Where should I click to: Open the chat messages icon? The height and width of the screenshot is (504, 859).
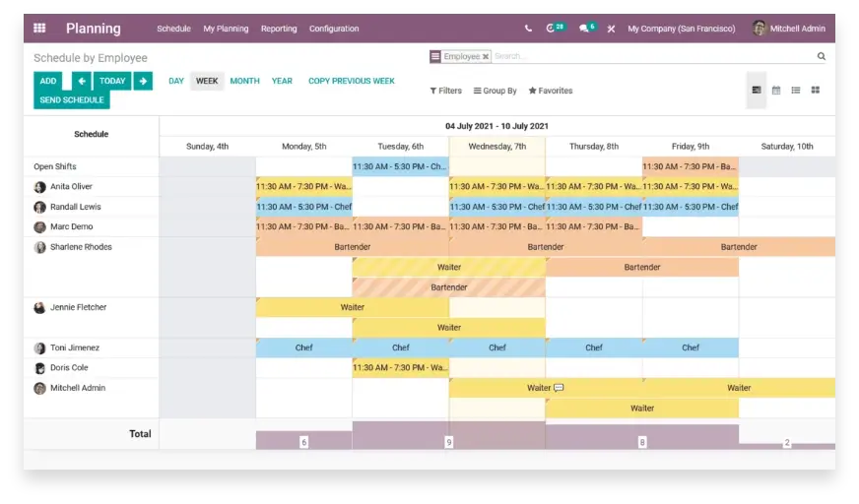pos(586,29)
